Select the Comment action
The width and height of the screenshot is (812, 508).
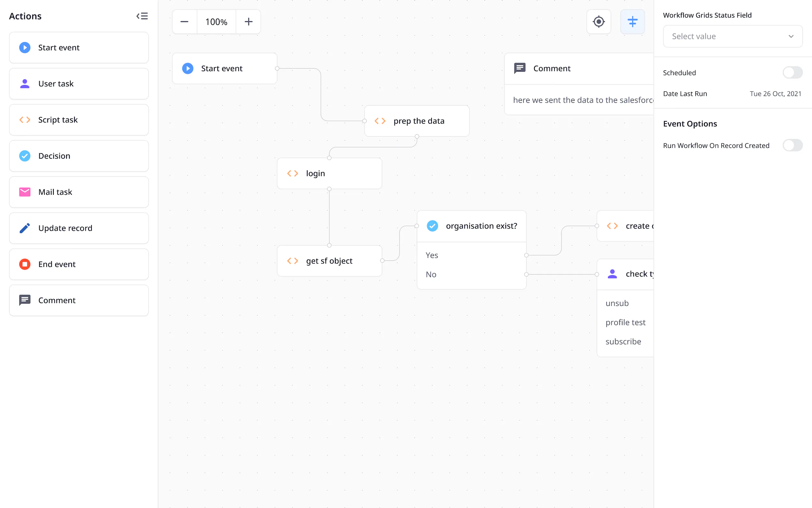tap(79, 300)
